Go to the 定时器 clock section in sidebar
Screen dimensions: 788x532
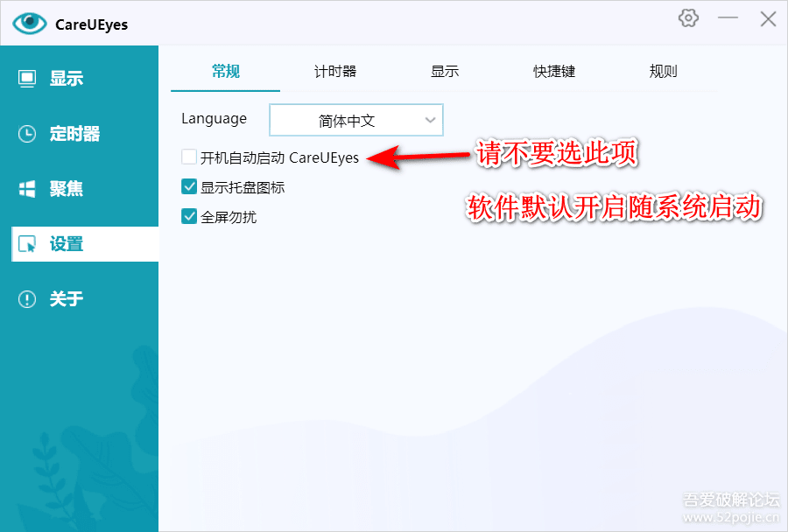point(74,134)
